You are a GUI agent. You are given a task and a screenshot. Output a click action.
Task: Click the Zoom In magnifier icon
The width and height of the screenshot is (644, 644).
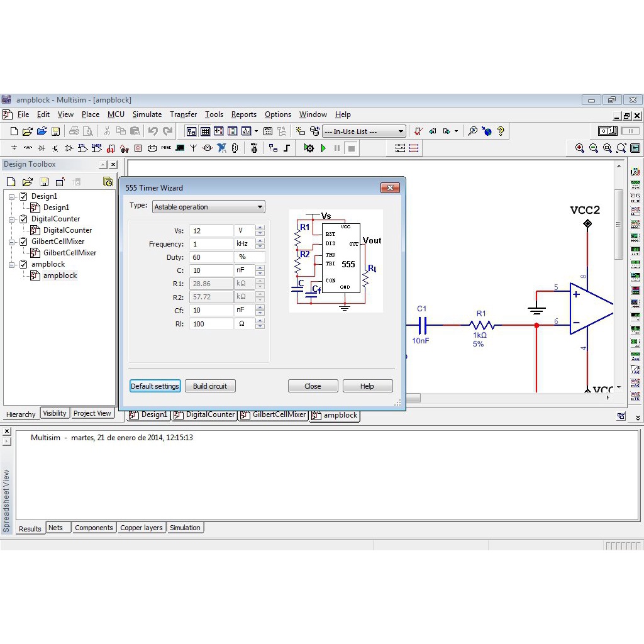coord(579,148)
